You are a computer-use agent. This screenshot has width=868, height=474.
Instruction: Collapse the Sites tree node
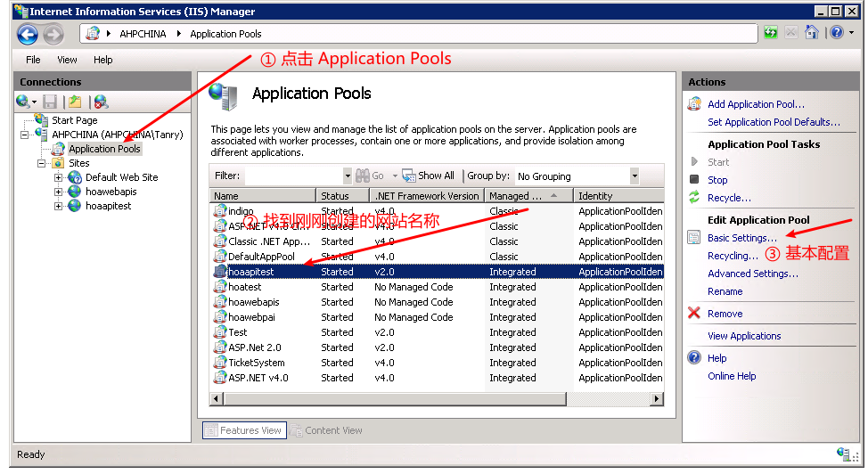[x=42, y=164]
